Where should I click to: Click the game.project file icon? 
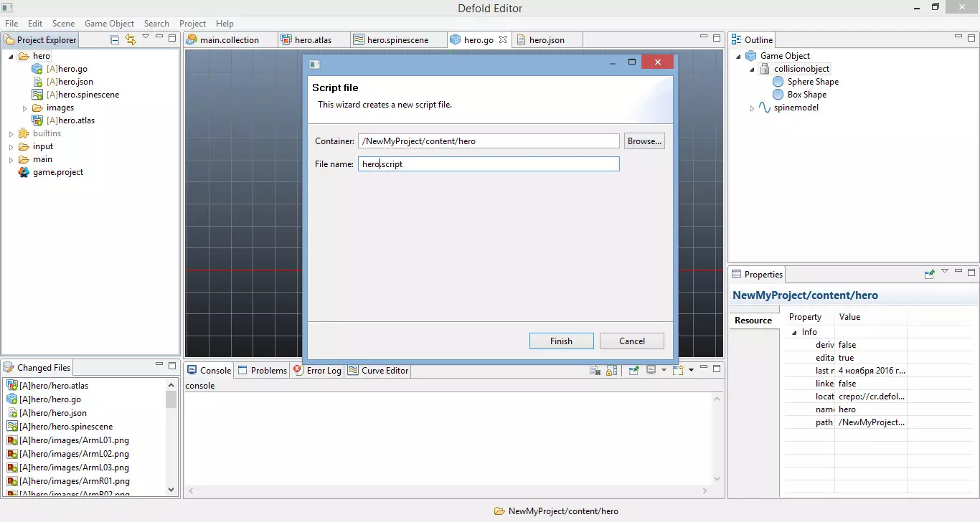point(24,172)
